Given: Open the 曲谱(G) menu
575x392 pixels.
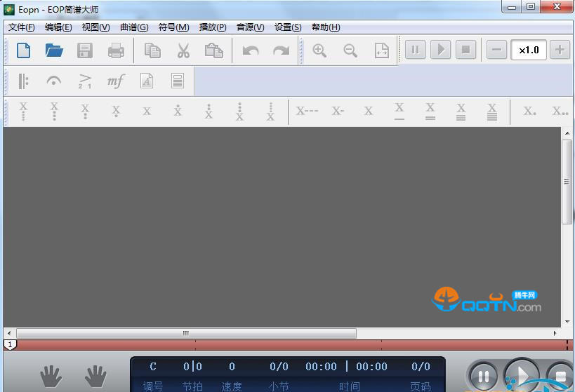Looking at the screenshot, I should coord(134,27).
